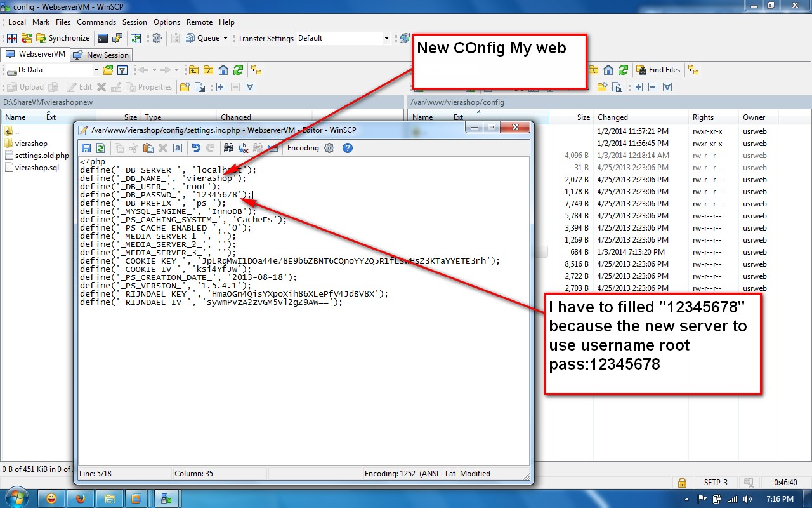Sort remote panel by Rights column

point(713,117)
